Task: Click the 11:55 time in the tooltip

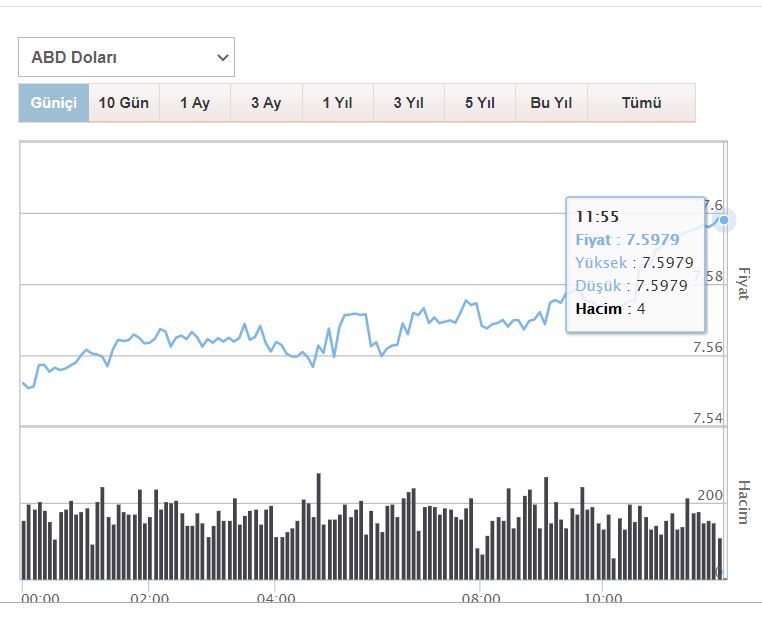Action: click(x=597, y=216)
